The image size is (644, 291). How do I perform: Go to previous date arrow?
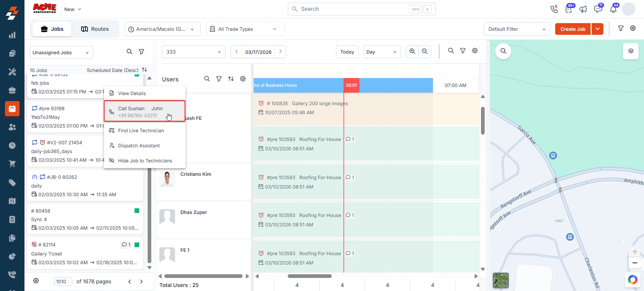pos(236,52)
